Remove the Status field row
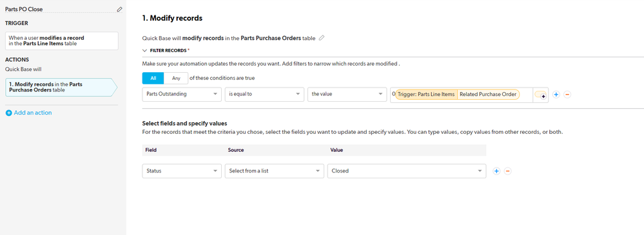This screenshot has width=644, height=235. point(507,171)
